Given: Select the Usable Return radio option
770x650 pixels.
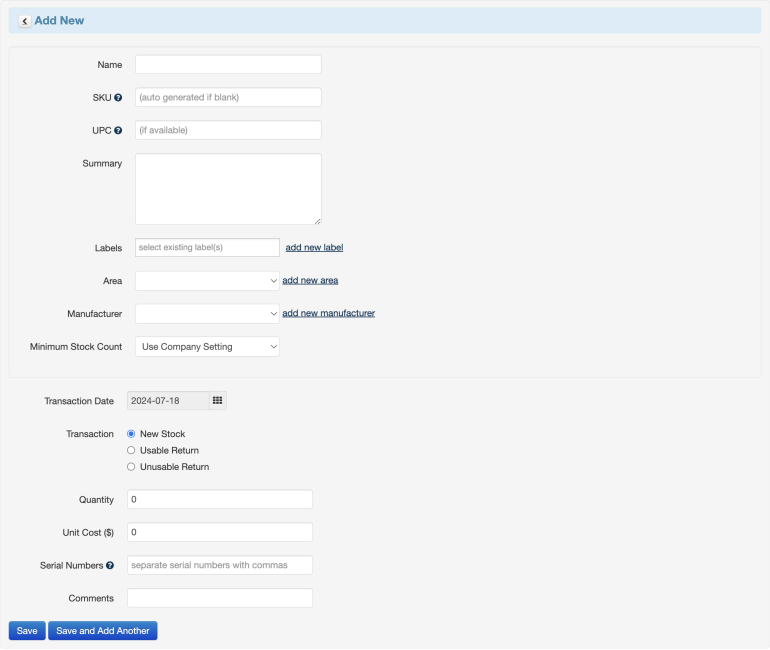Looking at the screenshot, I should [131, 451].
